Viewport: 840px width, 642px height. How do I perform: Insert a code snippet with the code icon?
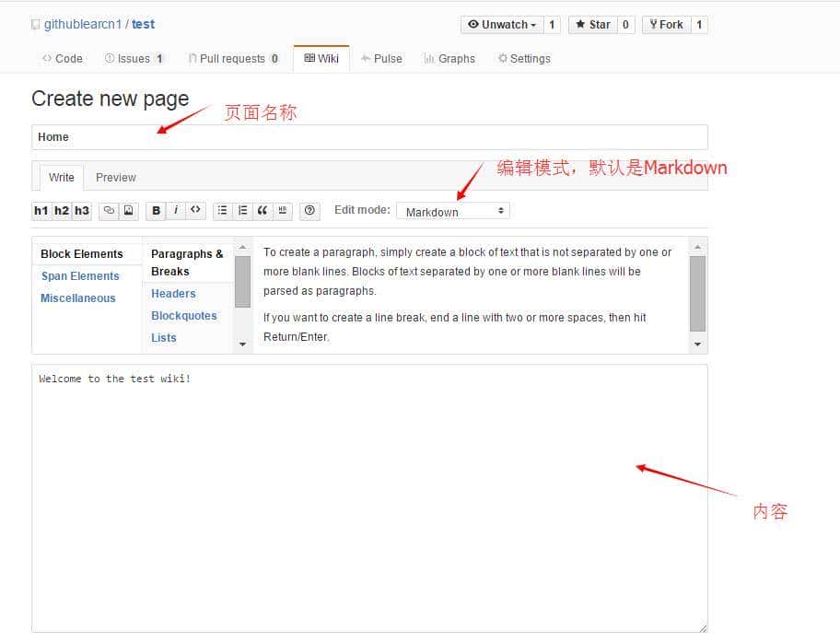coord(195,211)
